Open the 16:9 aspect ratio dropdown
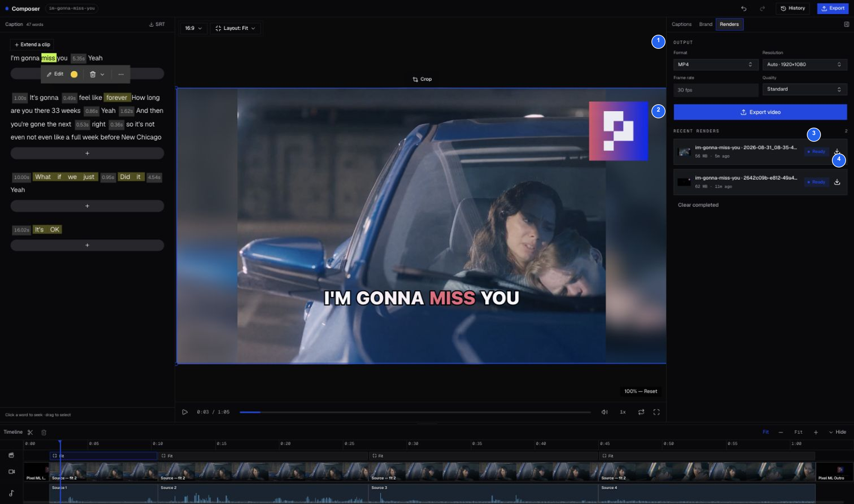The height and width of the screenshot is (504, 854). 194,28
